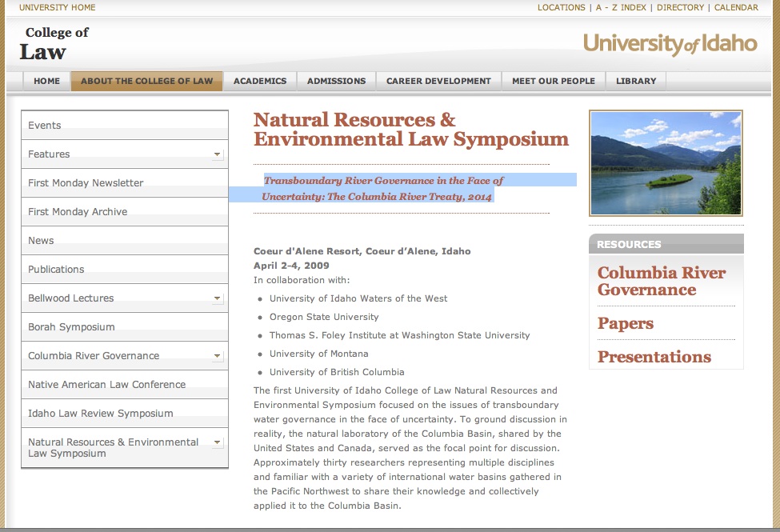Open the Presentations resource link
The width and height of the screenshot is (780, 532).
pyautogui.click(x=654, y=357)
